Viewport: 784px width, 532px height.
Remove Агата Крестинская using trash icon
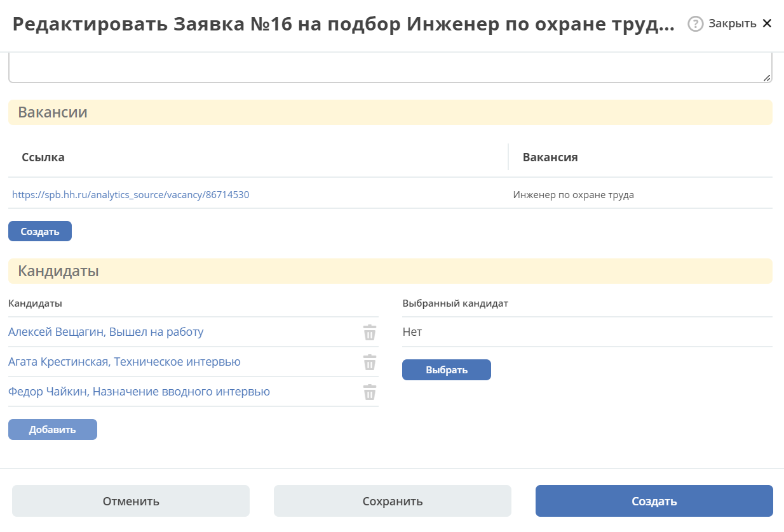[x=370, y=362]
